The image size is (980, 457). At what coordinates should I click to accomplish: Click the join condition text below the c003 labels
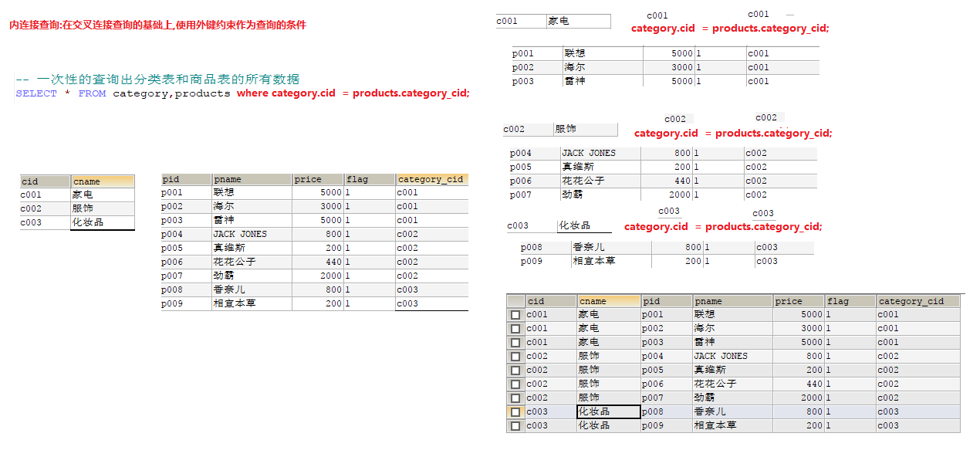click(x=723, y=226)
